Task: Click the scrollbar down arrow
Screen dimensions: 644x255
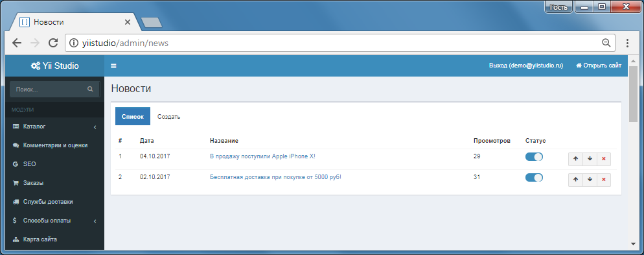Action: [633, 244]
